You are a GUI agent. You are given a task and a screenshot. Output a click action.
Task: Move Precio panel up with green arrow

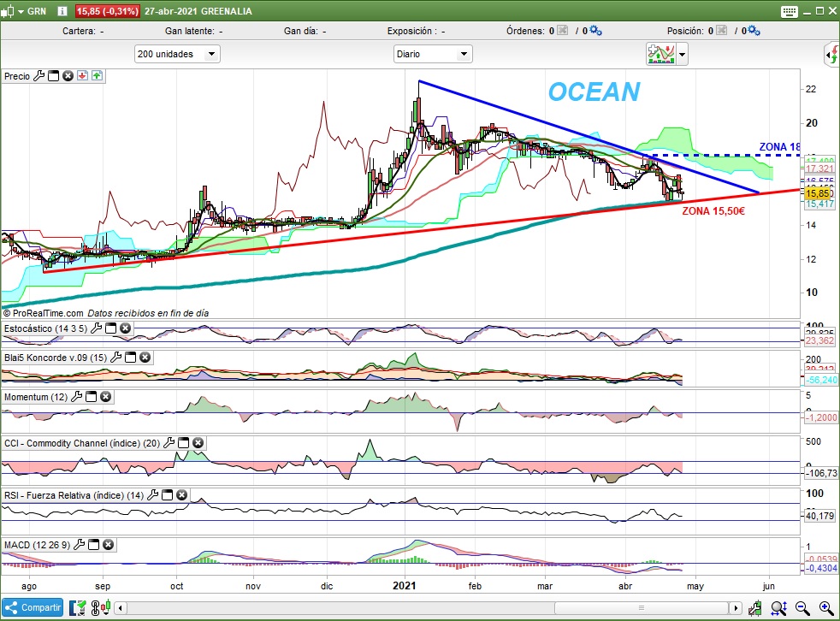tap(97, 76)
